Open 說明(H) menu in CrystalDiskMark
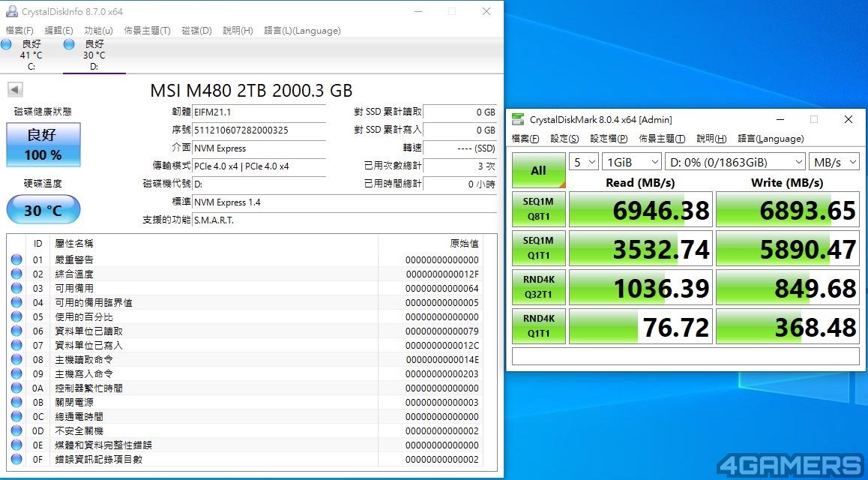Viewport: 868px width, 480px height. point(711,139)
